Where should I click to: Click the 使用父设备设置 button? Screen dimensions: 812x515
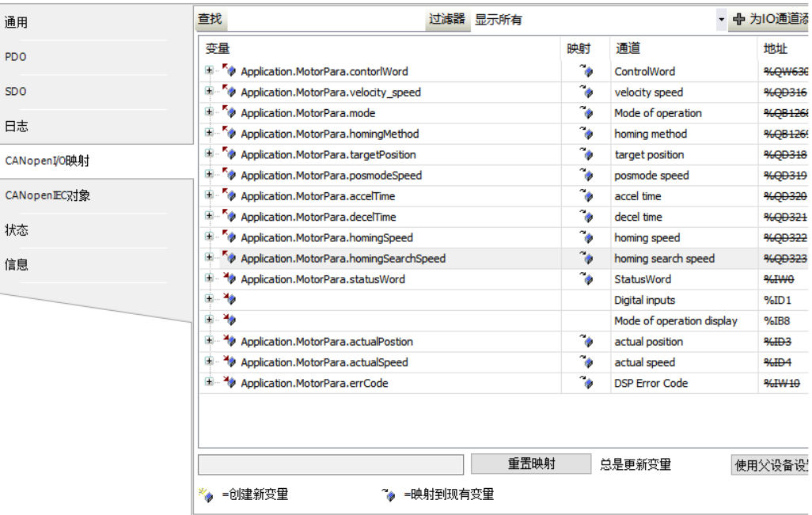[771, 465]
